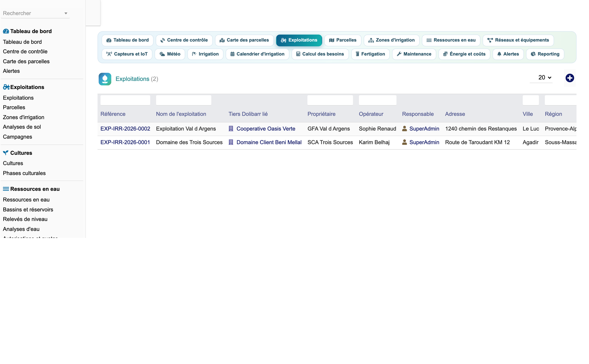Click the Ville filter input field
The height and width of the screenshot is (364, 589).
pyautogui.click(x=531, y=100)
